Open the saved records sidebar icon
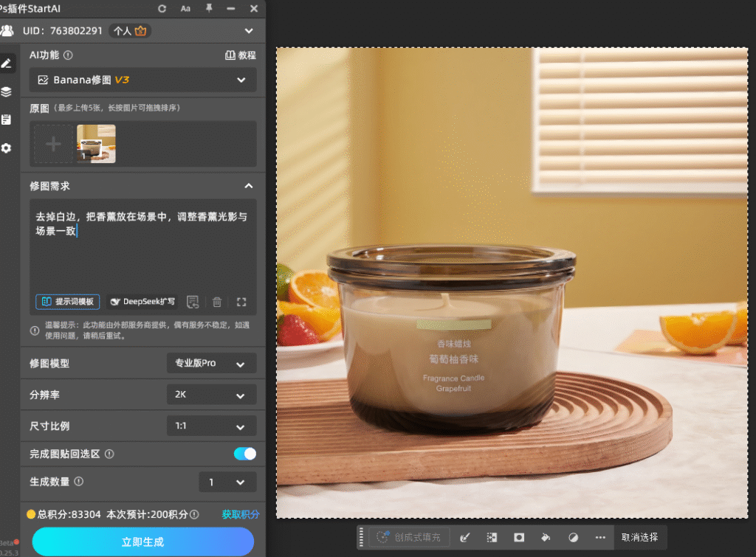 pos(6,120)
